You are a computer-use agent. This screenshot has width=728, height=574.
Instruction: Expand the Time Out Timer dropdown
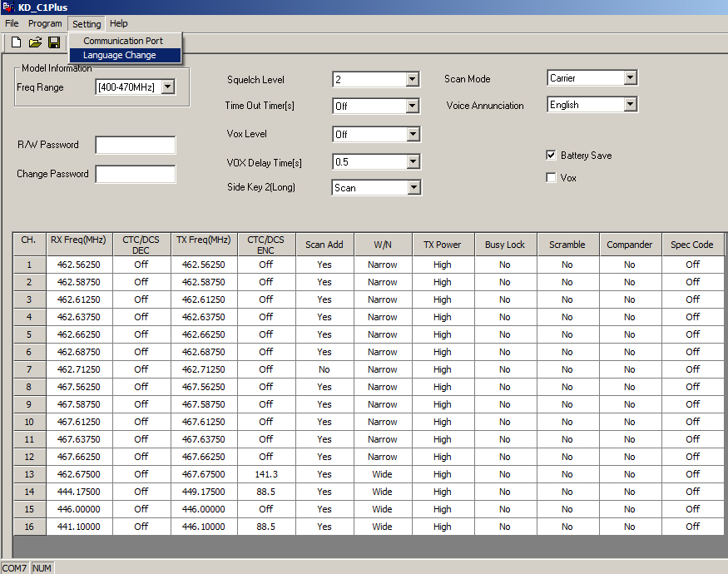412,106
